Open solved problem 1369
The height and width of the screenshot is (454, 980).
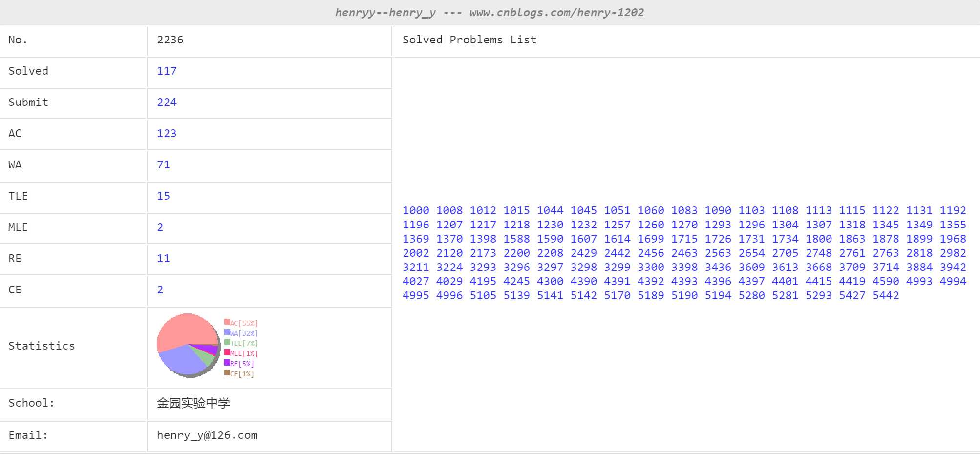tap(416, 239)
